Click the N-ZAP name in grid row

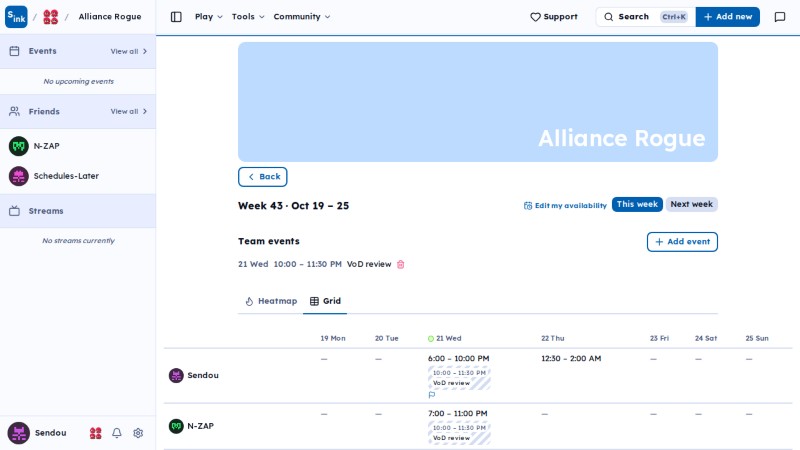click(200, 426)
